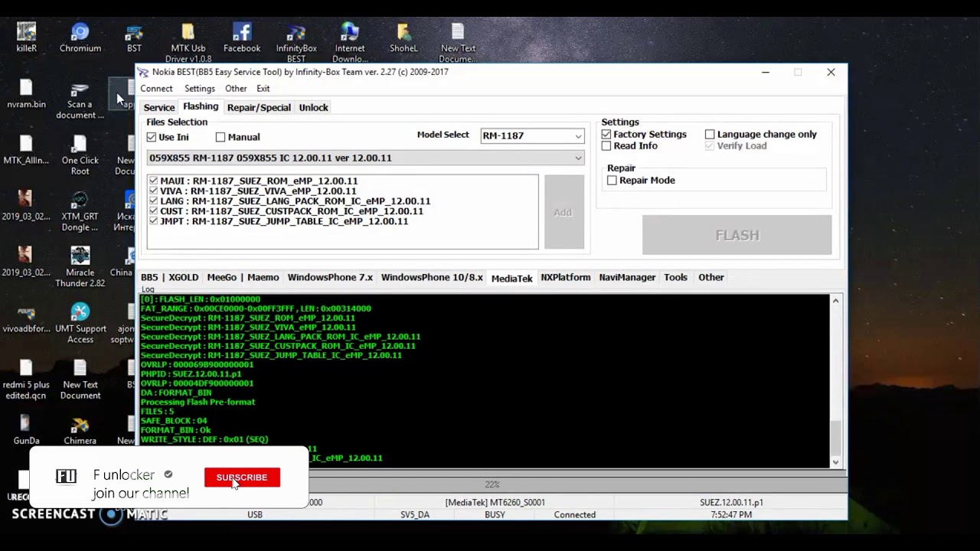
Task: Expand the 059X855 firmware variant dropdown
Action: point(366,158)
